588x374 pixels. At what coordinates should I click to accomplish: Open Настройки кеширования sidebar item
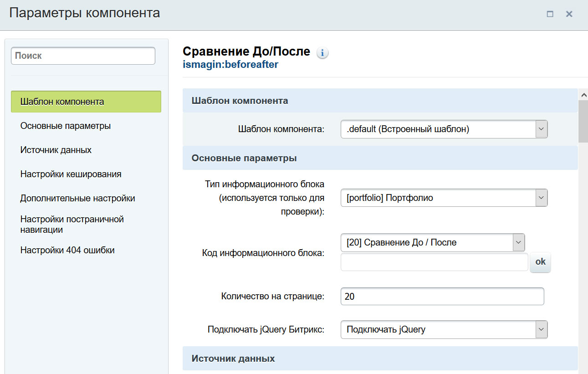tap(71, 174)
